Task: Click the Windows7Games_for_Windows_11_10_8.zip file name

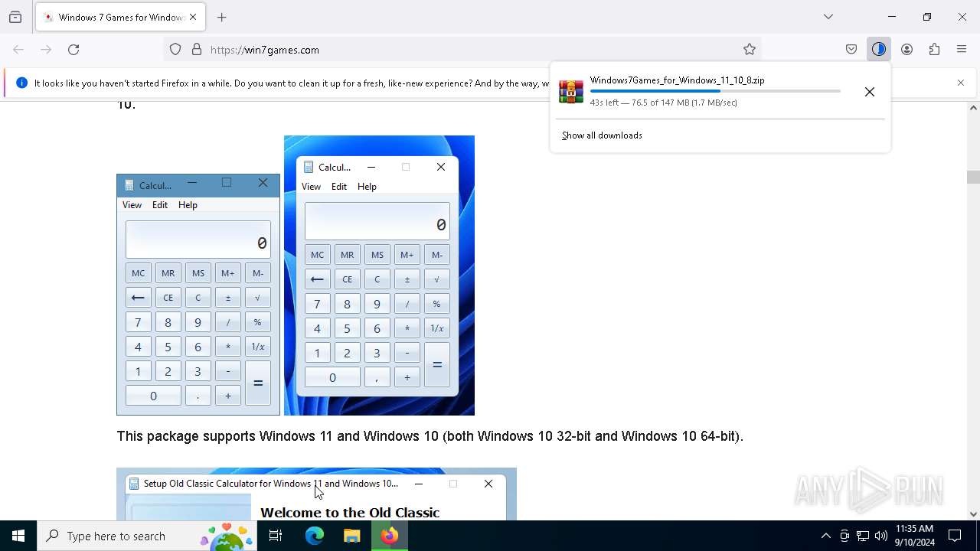Action: tap(677, 80)
